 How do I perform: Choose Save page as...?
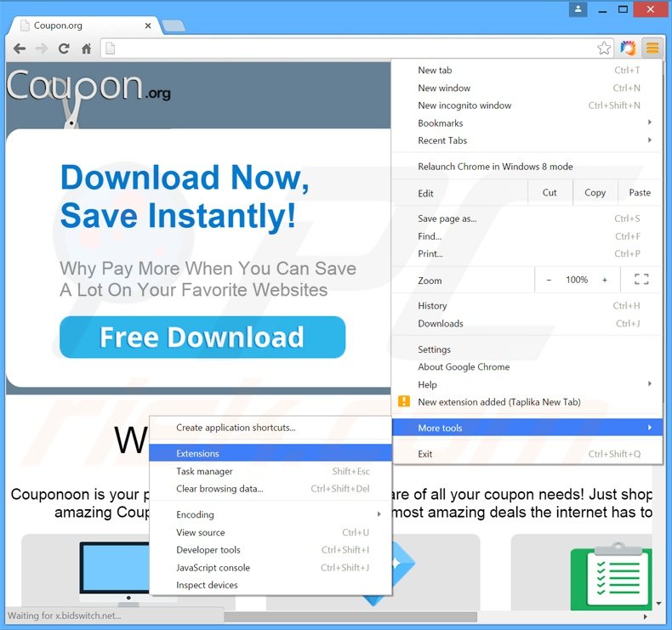pyautogui.click(x=527, y=219)
